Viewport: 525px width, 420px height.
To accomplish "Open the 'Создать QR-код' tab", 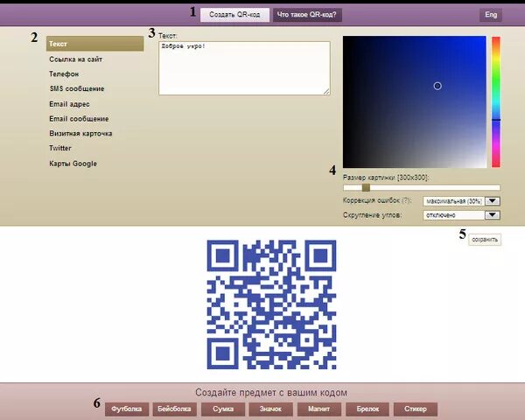I will (x=234, y=15).
